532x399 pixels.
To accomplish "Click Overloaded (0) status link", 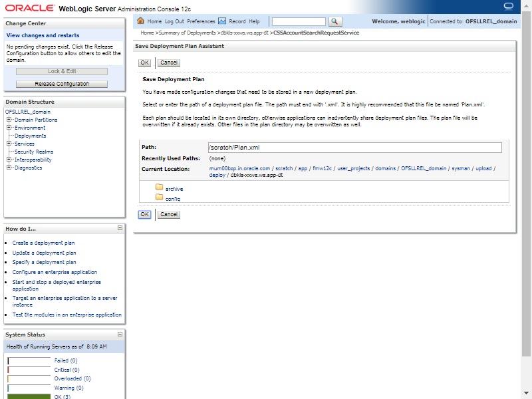I will (72, 378).
